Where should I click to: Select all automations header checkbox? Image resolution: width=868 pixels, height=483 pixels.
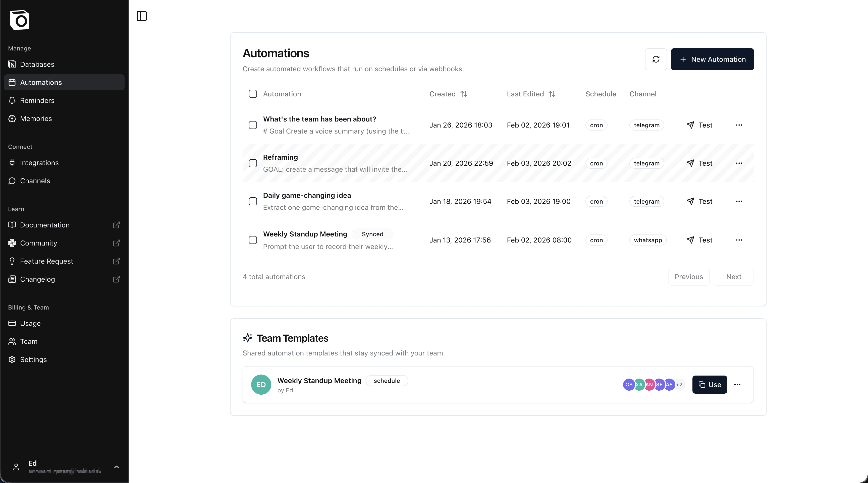(x=253, y=94)
